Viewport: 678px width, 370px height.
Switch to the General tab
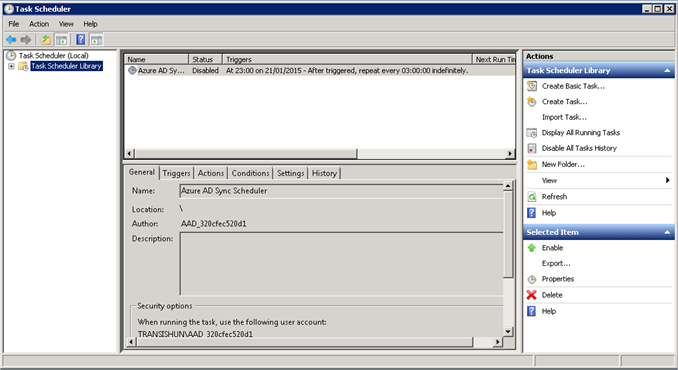pyautogui.click(x=141, y=172)
